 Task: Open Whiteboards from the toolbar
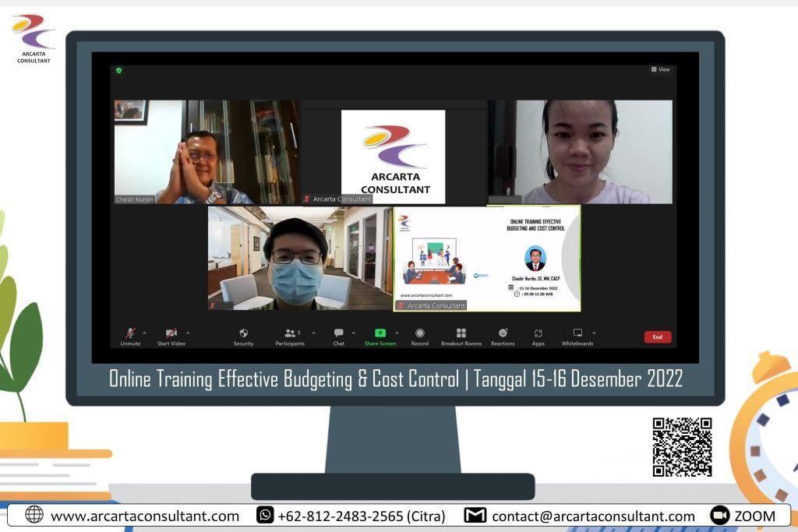[577, 333]
